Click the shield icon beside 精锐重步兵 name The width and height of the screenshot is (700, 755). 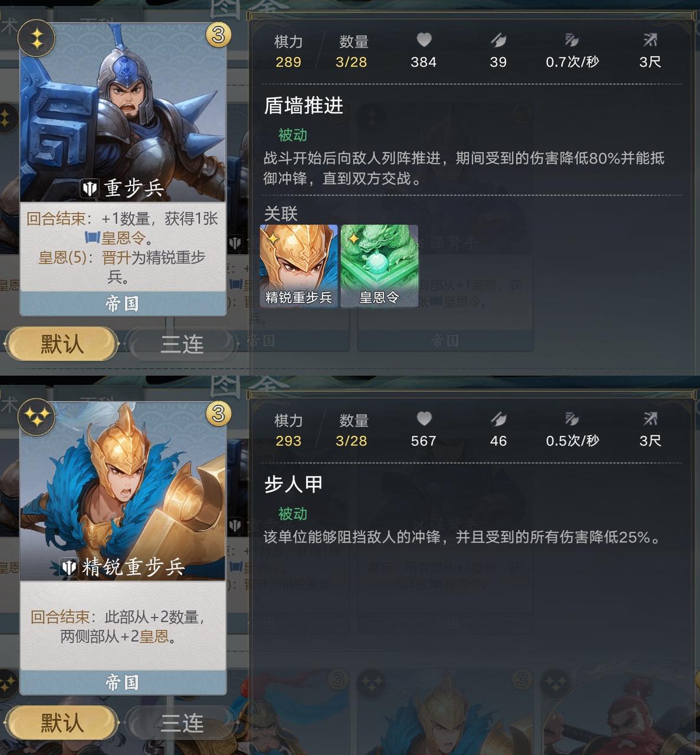(x=69, y=567)
